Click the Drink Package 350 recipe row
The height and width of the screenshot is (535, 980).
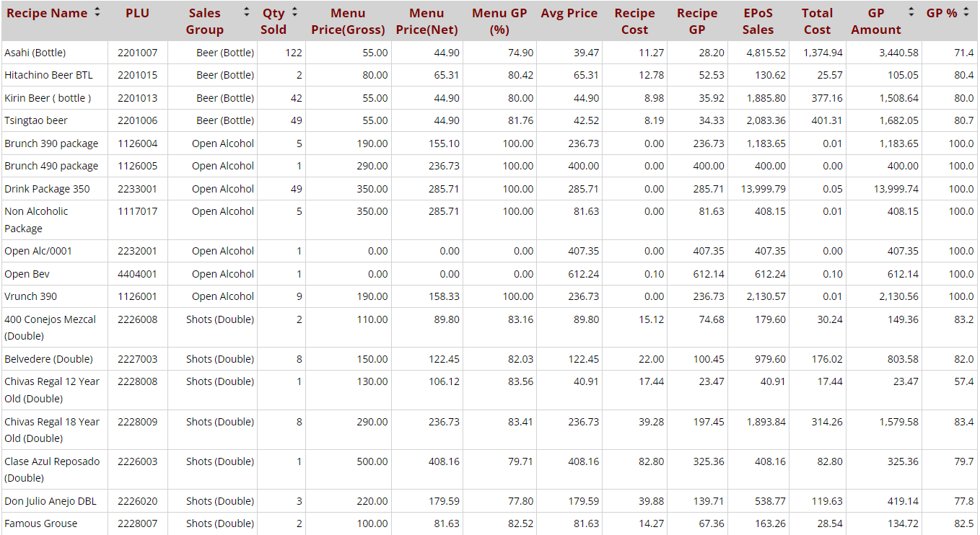pos(47,189)
